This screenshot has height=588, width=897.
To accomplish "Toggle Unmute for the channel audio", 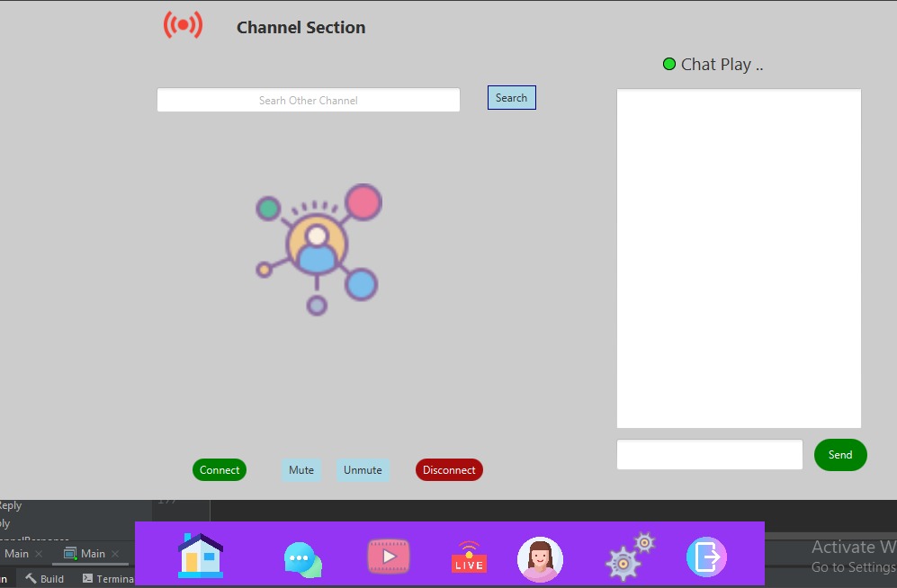I will click(x=363, y=469).
